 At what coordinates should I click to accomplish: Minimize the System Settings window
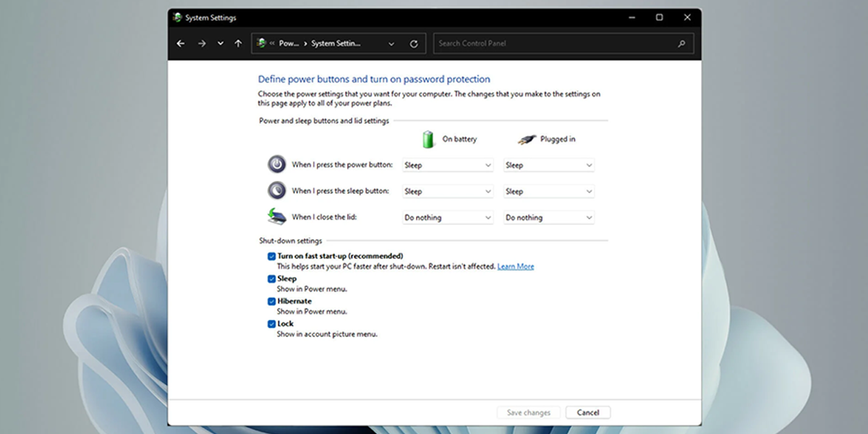point(631,17)
